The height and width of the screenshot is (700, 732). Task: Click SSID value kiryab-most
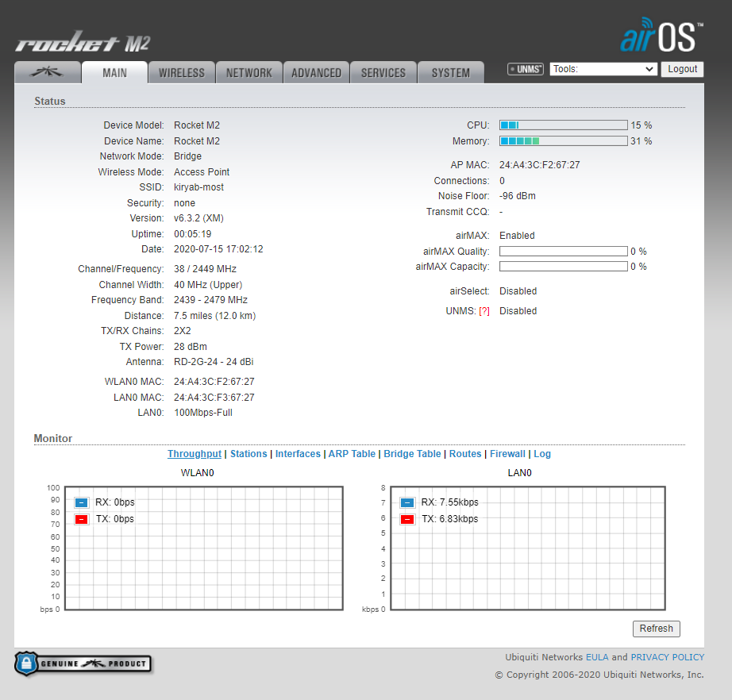tap(198, 187)
